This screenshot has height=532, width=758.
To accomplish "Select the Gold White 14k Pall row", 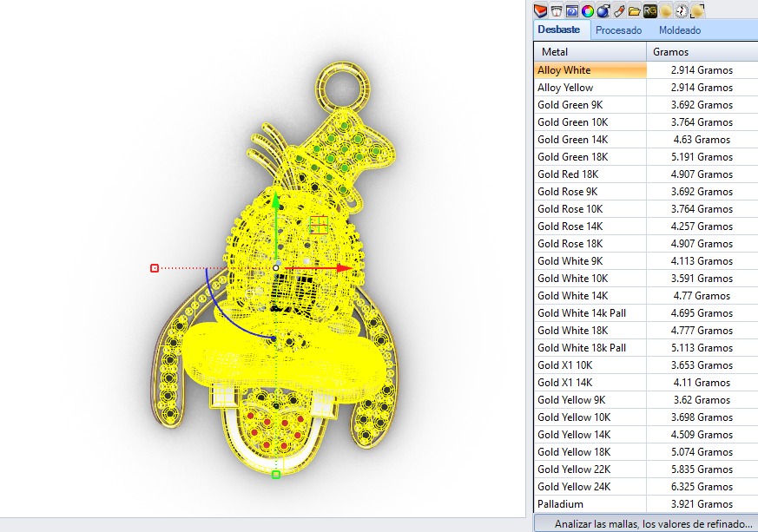I will (x=646, y=313).
